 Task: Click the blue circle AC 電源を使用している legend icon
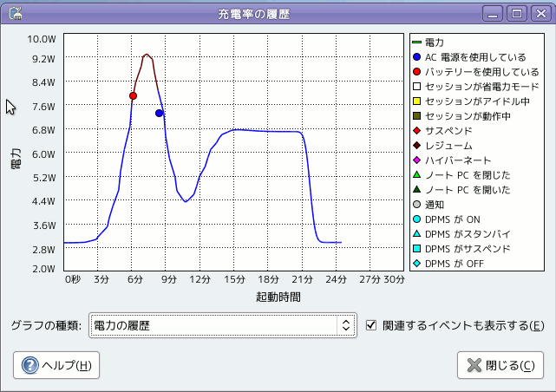coord(417,57)
